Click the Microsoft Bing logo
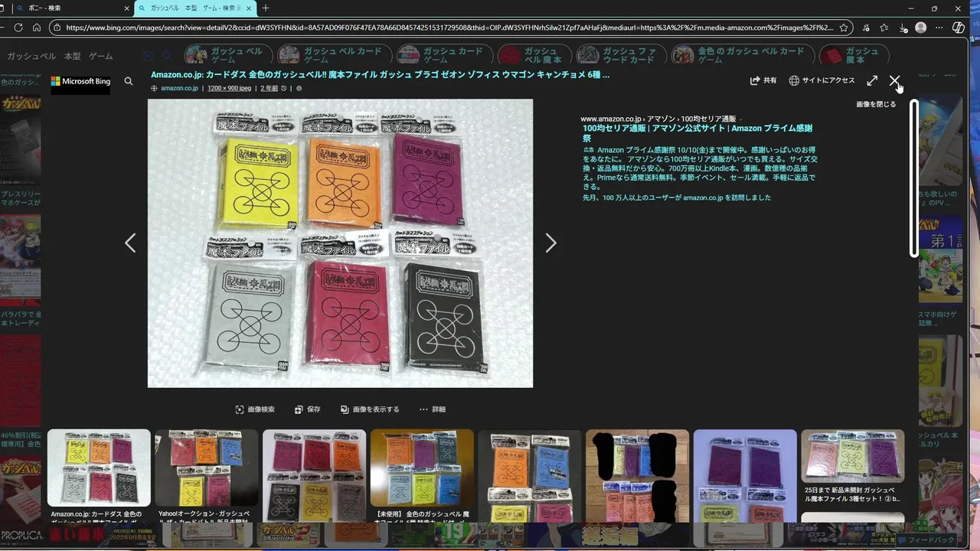This screenshot has width=980, height=551. pyautogui.click(x=80, y=81)
